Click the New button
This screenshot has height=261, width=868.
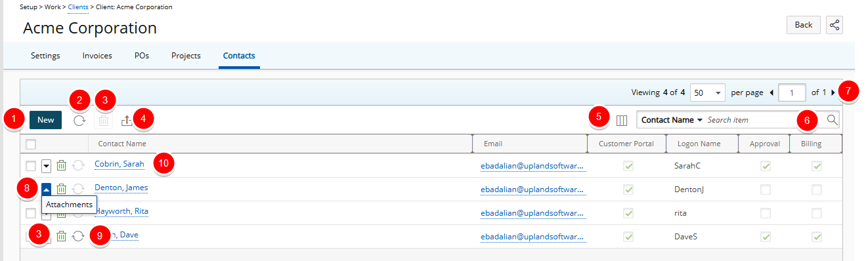click(x=46, y=120)
